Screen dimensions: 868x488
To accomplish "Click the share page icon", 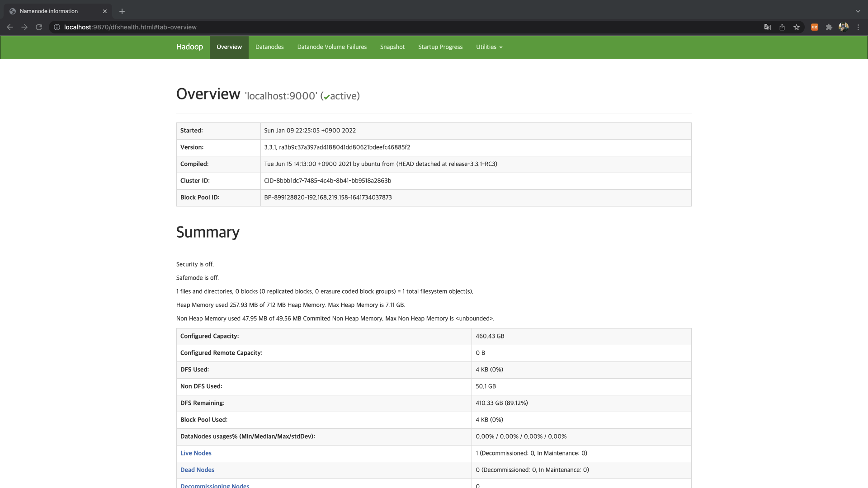I will [782, 27].
